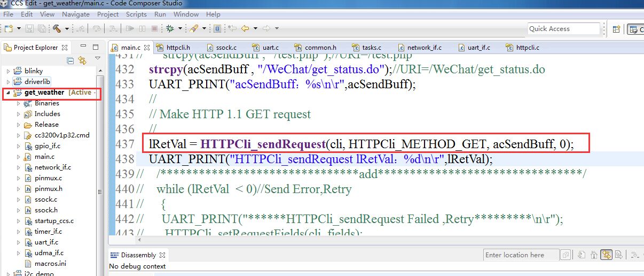The height and width of the screenshot is (276, 644).
Task: Expand the Release folder
Action: [19, 125]
